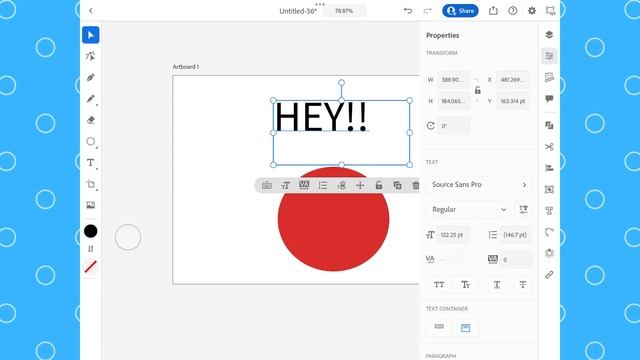Open the Align panel icon

(x=549, y=168)
